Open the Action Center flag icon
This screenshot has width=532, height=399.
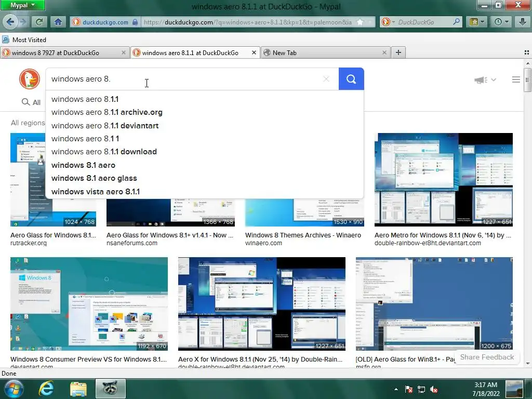coord(409,389)
